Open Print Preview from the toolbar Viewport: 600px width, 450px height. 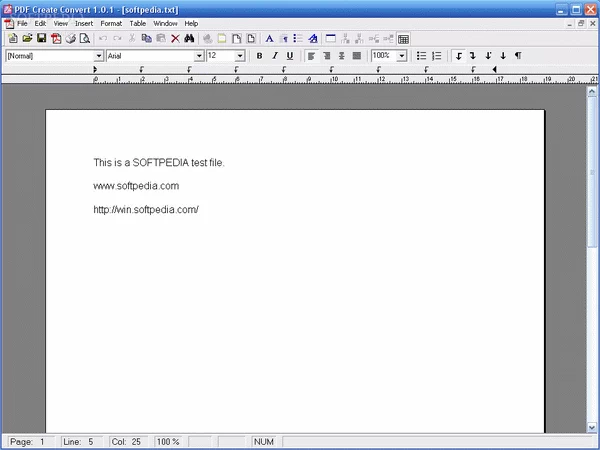pos(85,38)
